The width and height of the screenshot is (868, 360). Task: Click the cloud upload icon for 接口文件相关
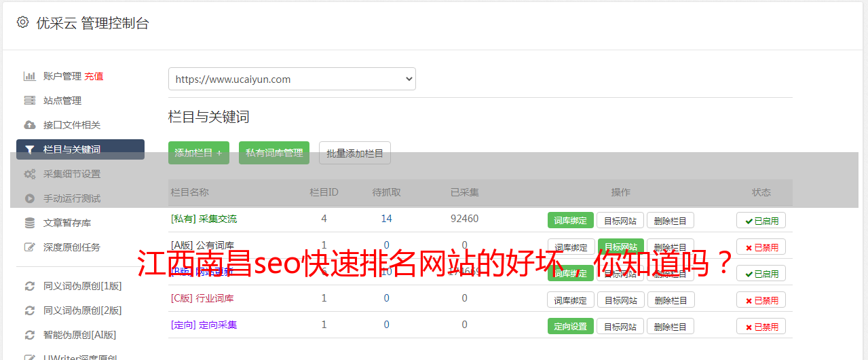30,125
